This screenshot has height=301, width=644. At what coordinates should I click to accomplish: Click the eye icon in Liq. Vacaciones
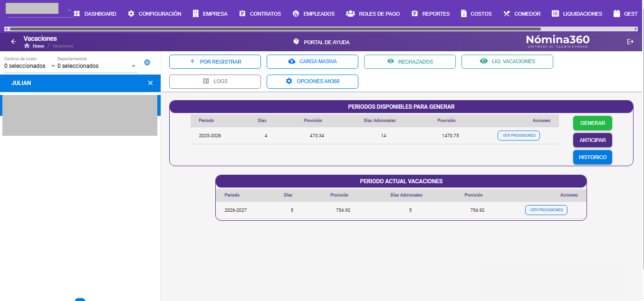[x=484, y=61]
